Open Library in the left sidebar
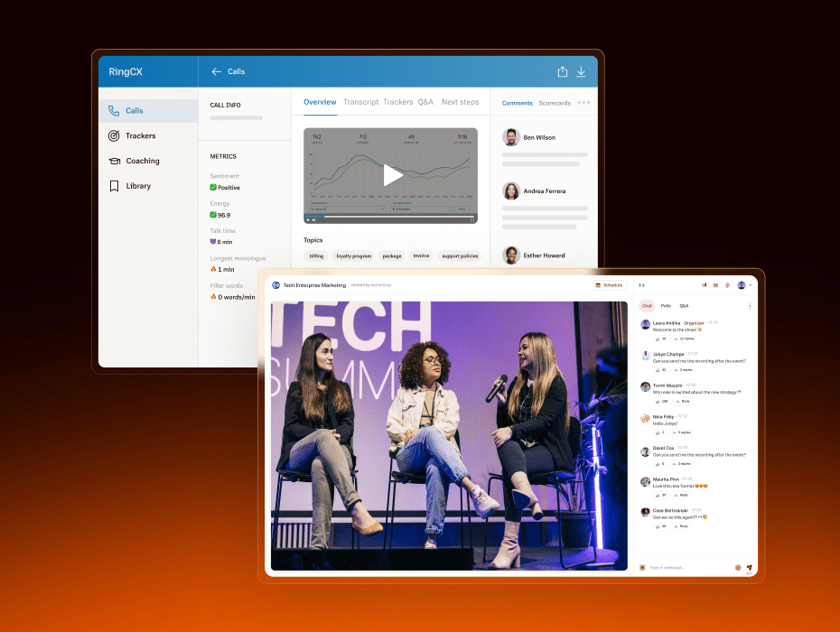Image resolution: width=840 pixels, height=632 pixels. coord(138,186)
